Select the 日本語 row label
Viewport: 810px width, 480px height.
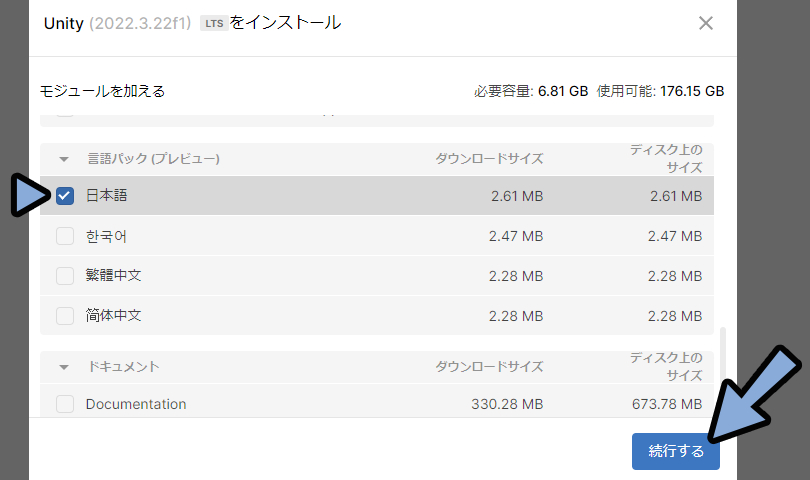pos(106,195)
